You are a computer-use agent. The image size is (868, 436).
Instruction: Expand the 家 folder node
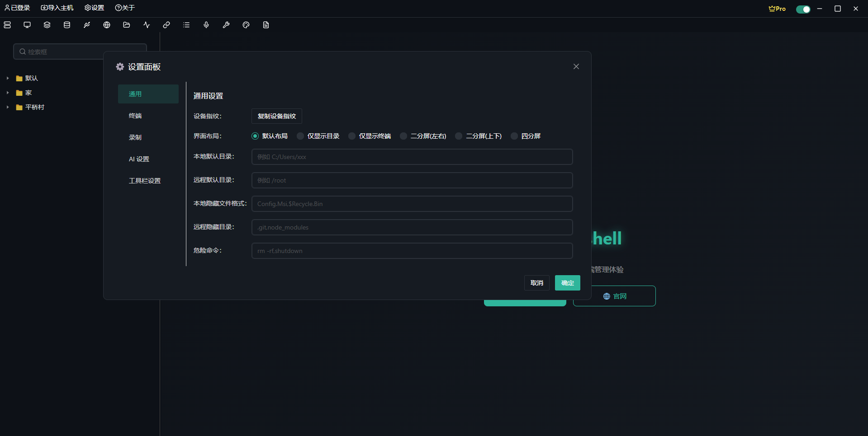tap(8, 93)
